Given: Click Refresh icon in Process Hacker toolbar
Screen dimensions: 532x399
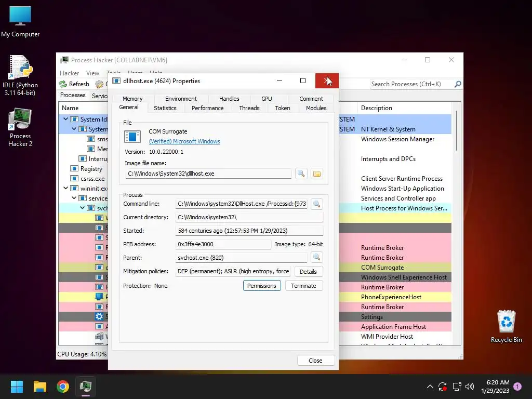Looking at the screenshot, I should tap(63, 84).
